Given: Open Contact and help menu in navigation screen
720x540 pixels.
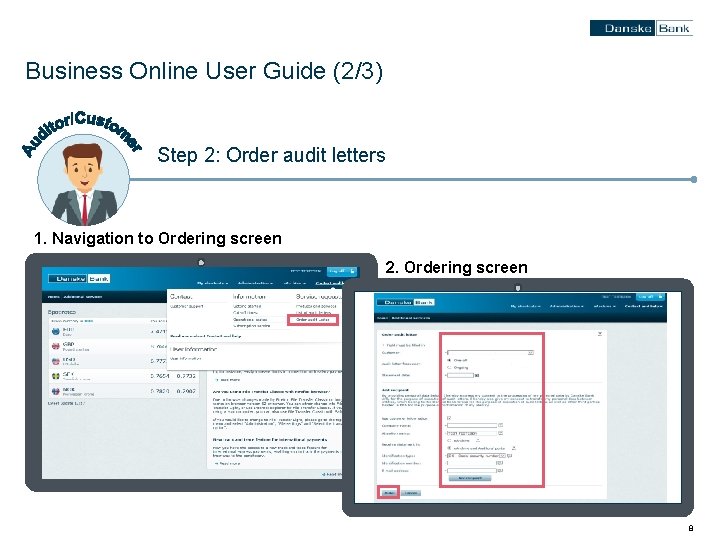Looking at the screenshot, I should (x=328, y=283).
